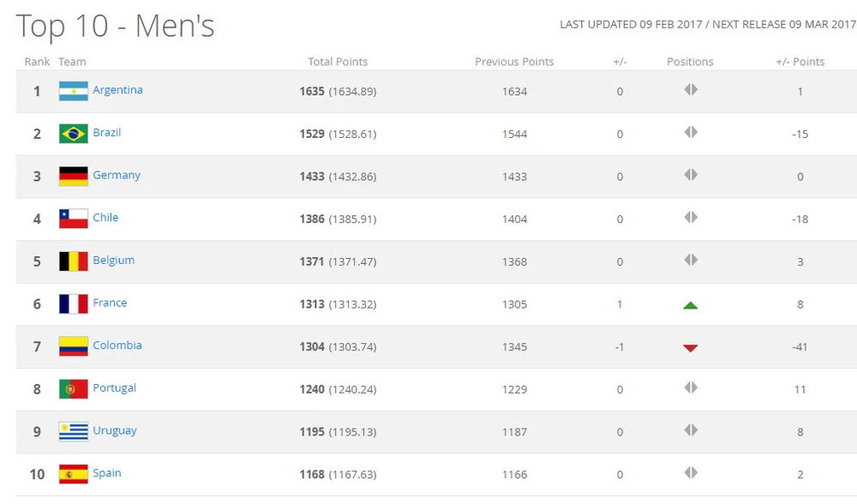
Task: Click the Brazil flag icon
Action: click(73, 134)
